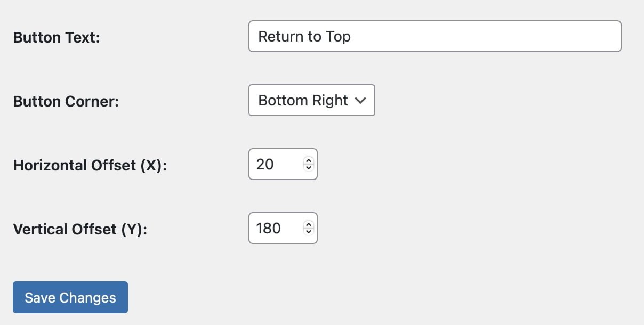Viewport: 644px width, 325px height.
Task: Click the Vertical Offset down arrow
Action: pos(308,232)
